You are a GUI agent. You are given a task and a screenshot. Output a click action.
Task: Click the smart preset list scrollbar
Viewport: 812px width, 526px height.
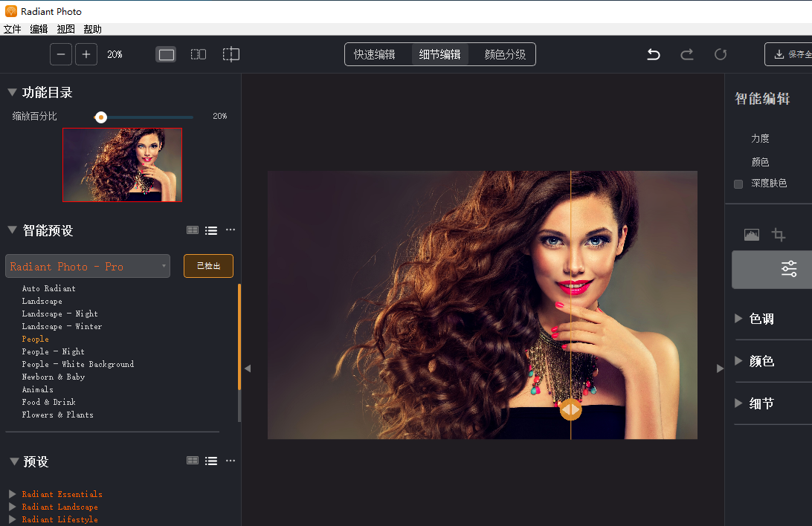tap(239, 337)
